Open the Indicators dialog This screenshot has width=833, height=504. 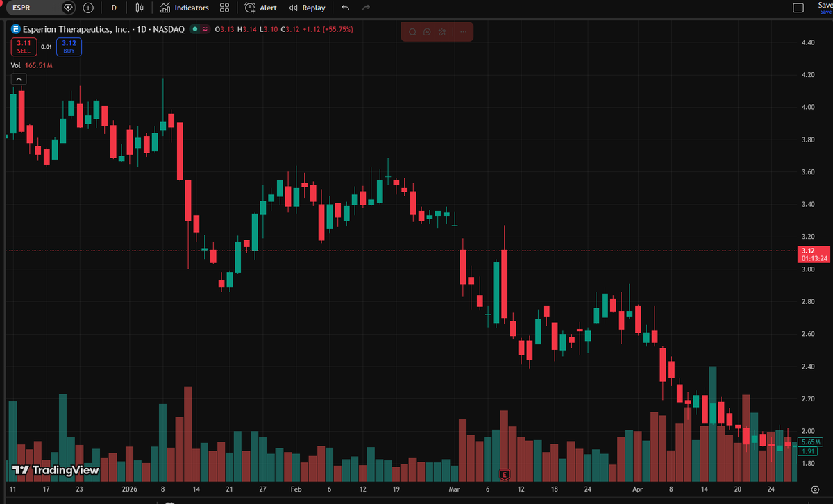point(184,8)
